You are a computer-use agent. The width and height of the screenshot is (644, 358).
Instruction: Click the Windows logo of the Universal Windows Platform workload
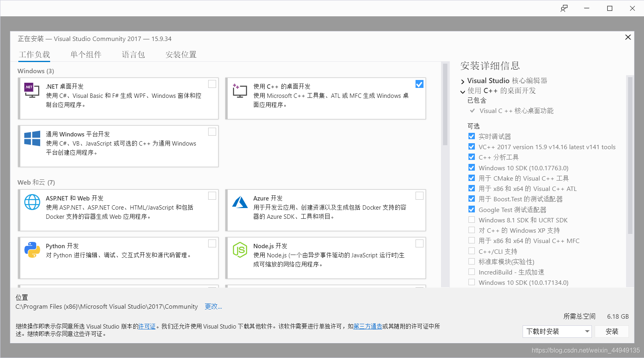point(32,138)
